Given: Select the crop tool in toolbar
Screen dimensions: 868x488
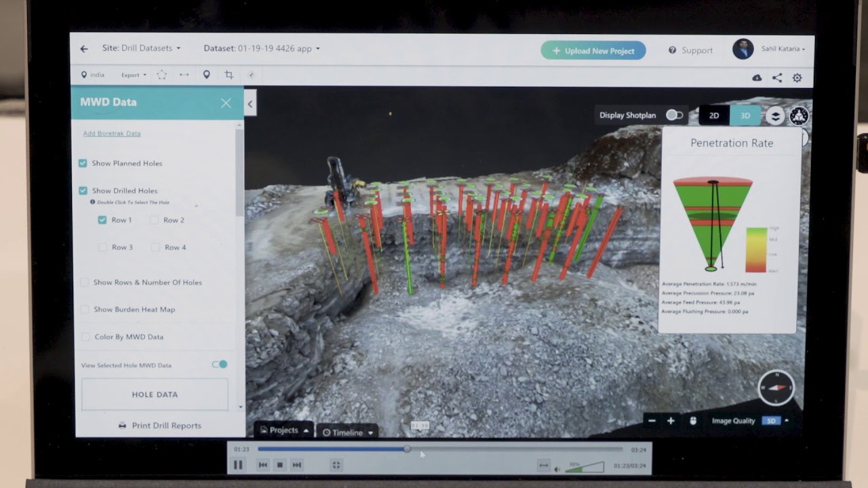Looking at the screenshot, I should click(x=229, y=75).
